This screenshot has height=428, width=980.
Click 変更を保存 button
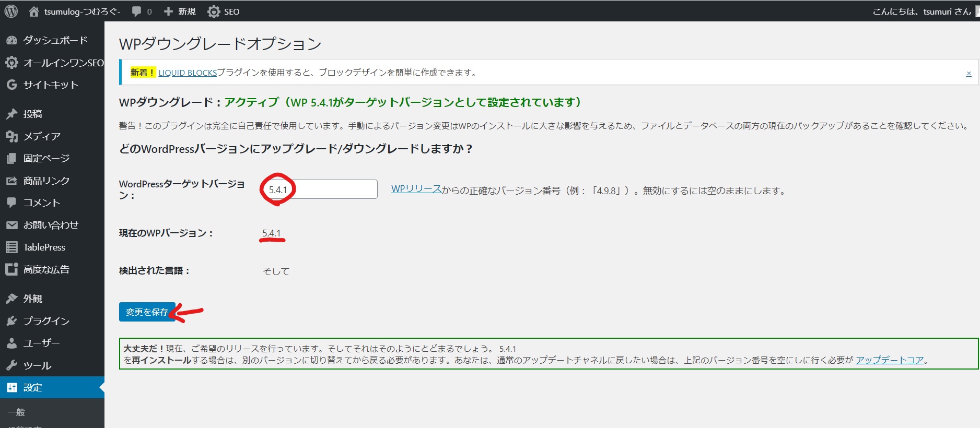click(147, 312)
